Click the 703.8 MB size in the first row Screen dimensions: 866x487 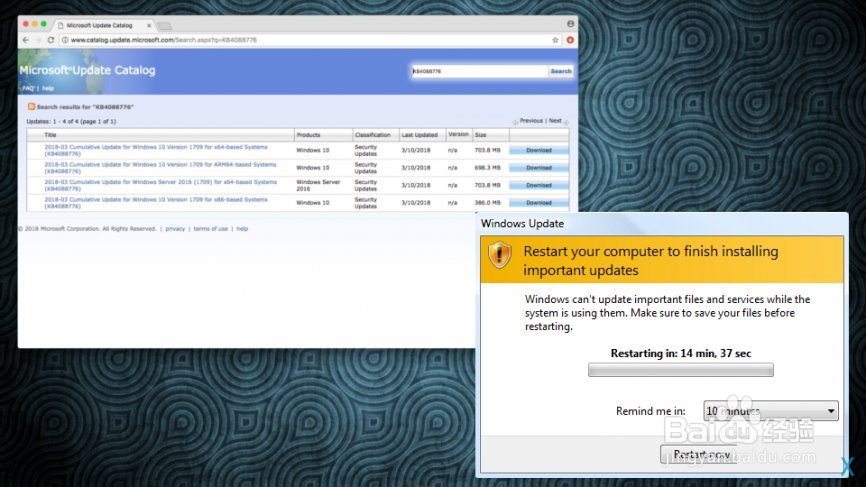click(x=487, y=150)
